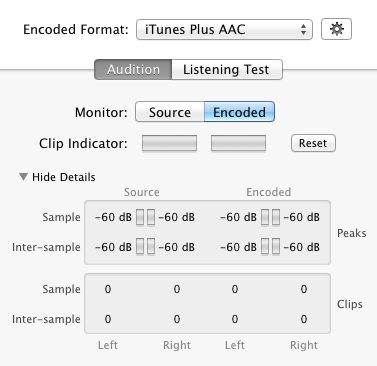Viewport: 377px width, 366px height.
Task: Open the Encoded Format dropdown
Action: coord(224,29)
